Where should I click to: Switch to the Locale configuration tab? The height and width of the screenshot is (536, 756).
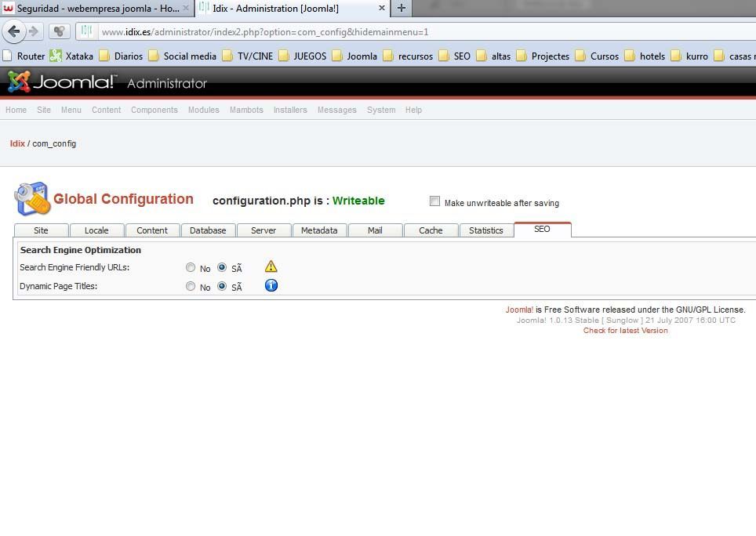pos(96,230)
